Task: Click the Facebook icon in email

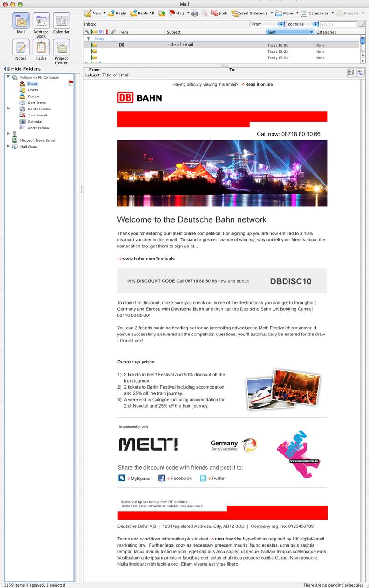Action: (162, 478)
